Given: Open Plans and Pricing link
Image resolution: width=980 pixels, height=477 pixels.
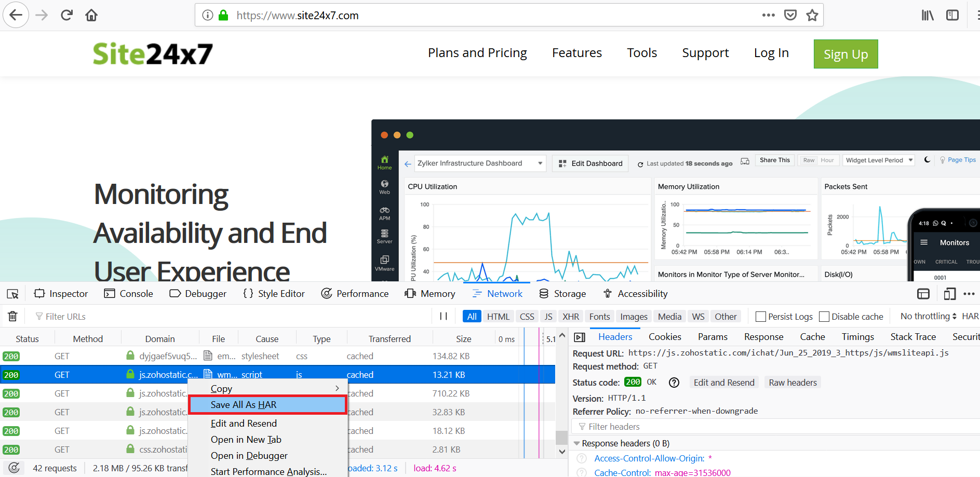Looking at the screenshot, I should pos(477,53).
